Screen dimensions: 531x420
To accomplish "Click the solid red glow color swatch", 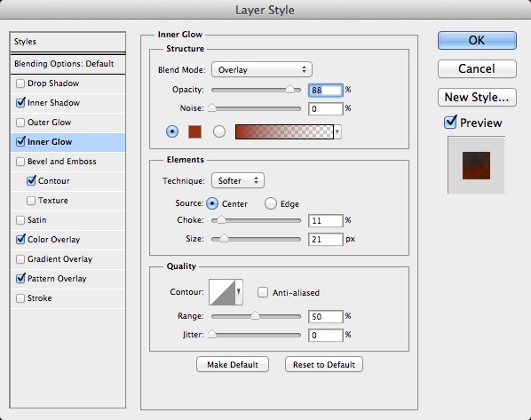I will 194,131.
